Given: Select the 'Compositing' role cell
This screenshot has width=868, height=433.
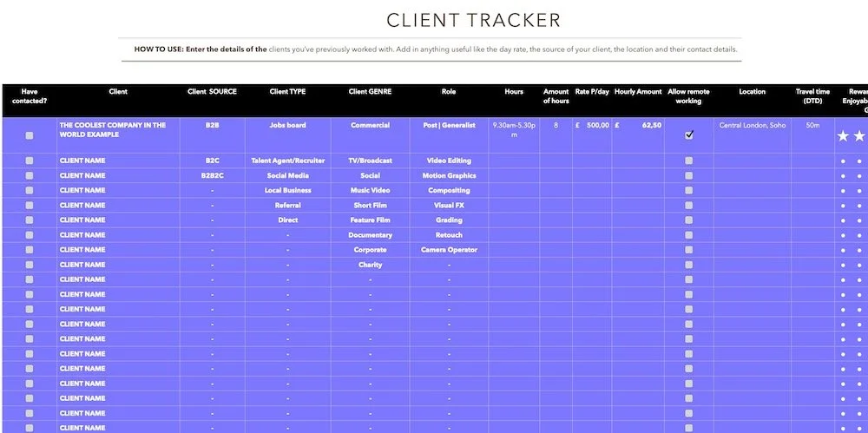Looking at the screenshot, I should [x=449, y=191].
